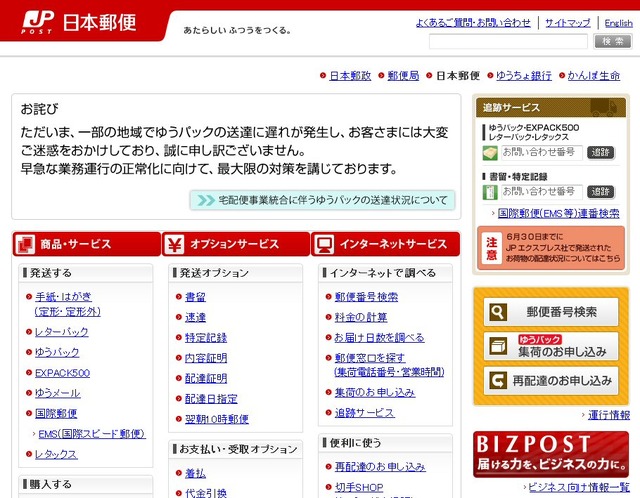Click the 商品・サービス red box icon
Viewport: 640px width, 498px height.
[x=25, y=244]
